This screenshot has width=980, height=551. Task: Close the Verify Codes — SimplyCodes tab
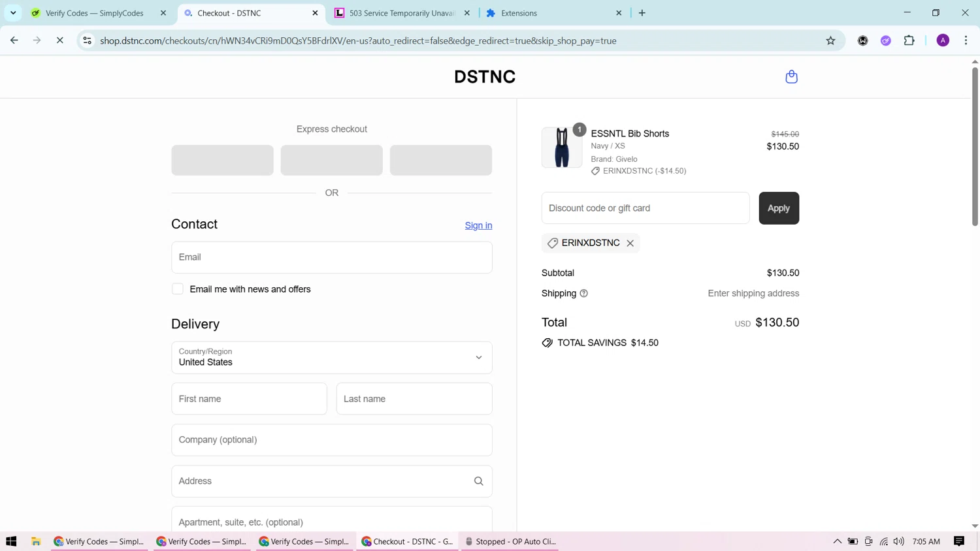(163, 13)
